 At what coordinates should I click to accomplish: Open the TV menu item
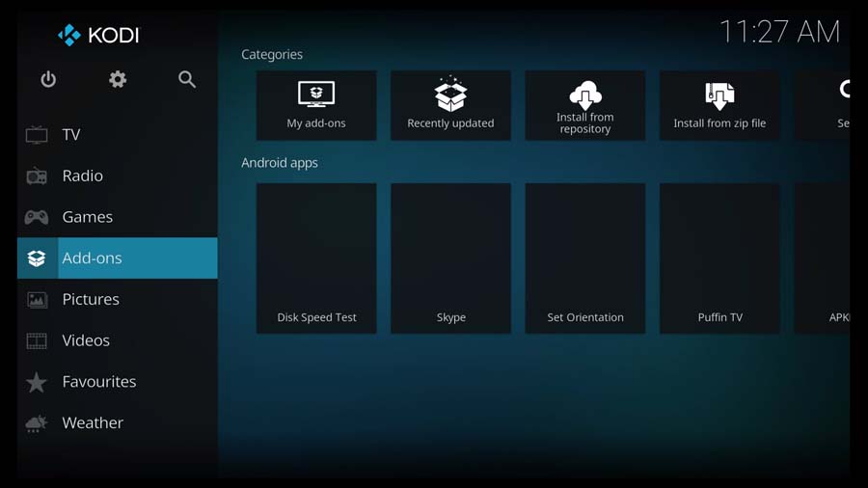pos(118,134)
